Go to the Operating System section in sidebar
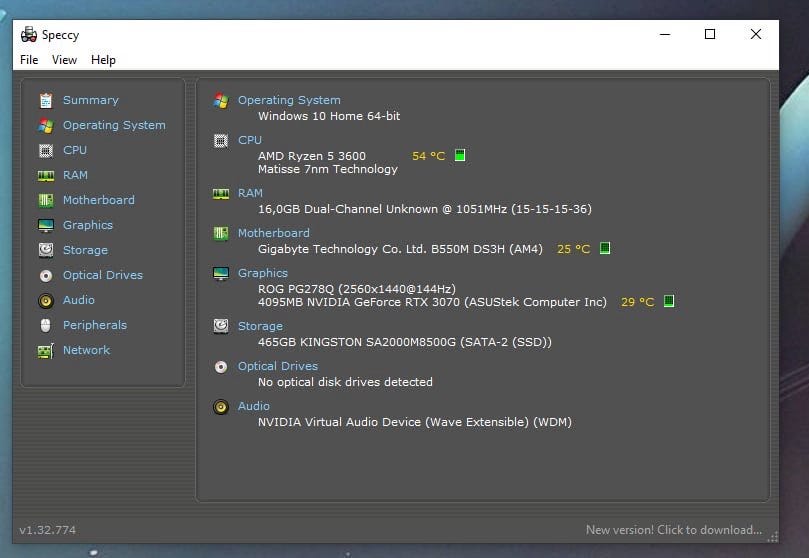 (114, 125)
